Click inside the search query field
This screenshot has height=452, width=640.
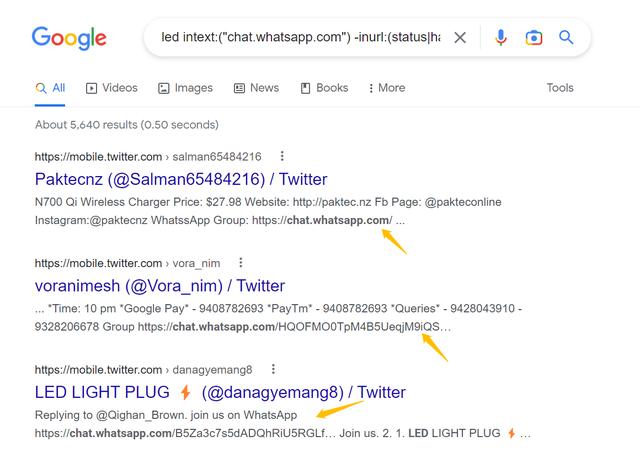pyautogui.click(x=300, y=38)
